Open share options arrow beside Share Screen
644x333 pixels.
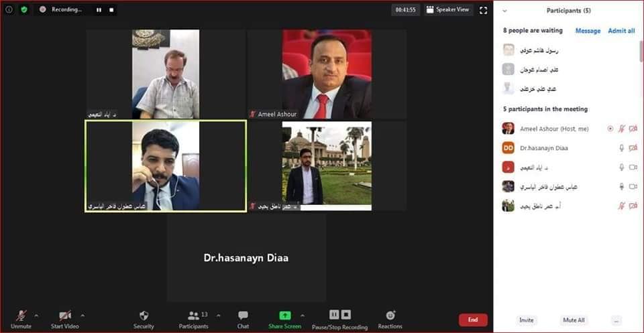coord(302,315)
